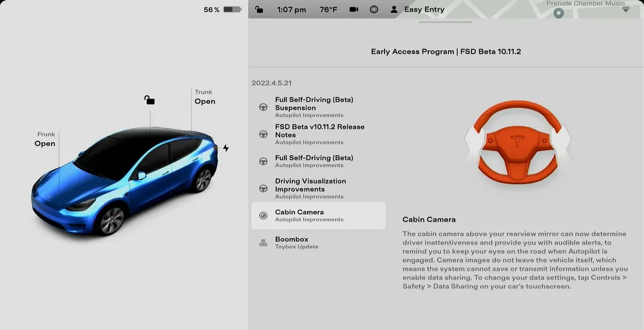Tap the Cabin Camera description heading
644x330 pixels.
(429, 219)
